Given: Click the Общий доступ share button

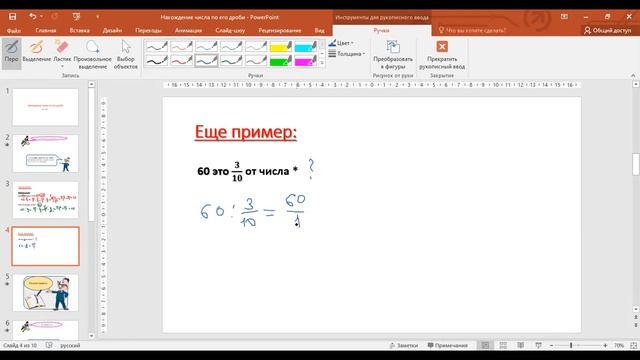Looking at the screenshot, I should [x=607, y=31].
